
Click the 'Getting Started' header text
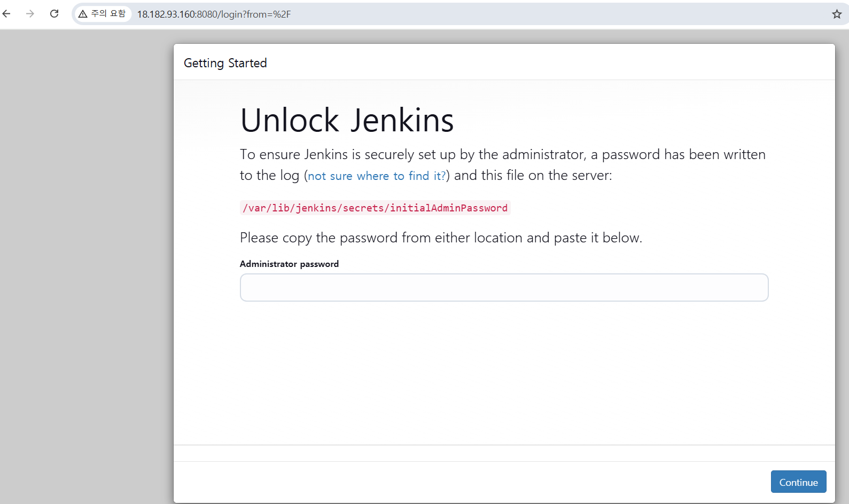click(x=225, y=63)
